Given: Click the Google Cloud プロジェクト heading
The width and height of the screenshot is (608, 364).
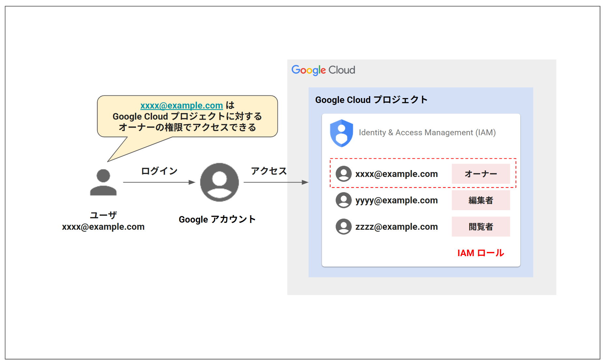Looking at the screenshot, I should click(371, 100).
